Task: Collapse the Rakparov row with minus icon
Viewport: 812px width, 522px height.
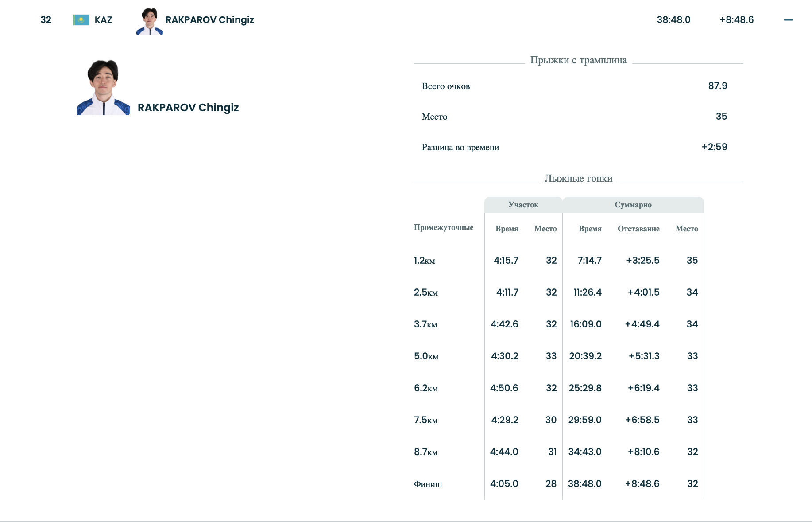Action: [788, 20]
